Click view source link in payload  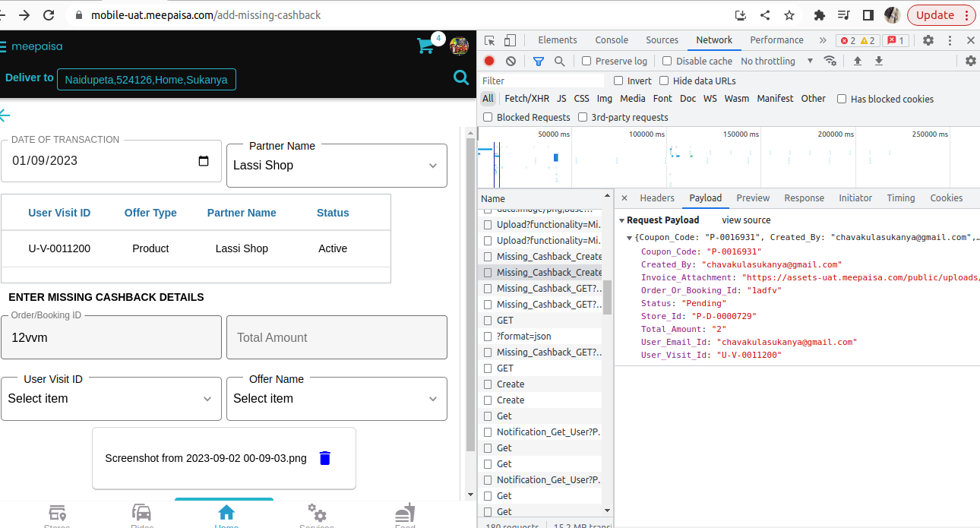coord(746,220)
